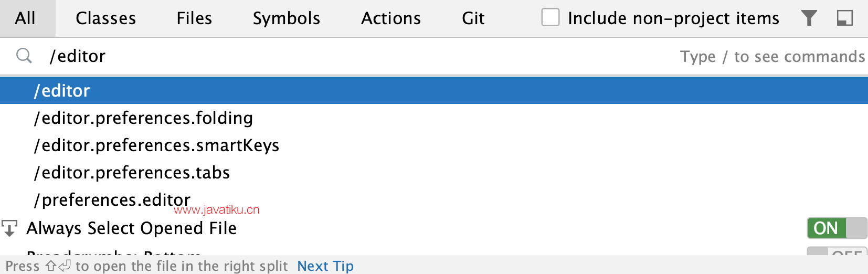The height and width of the screenshot is (274, 868).
Task: Choose /editor.preferences.smartKeys command
Action: pyautogui.click(x=434, y=145)
